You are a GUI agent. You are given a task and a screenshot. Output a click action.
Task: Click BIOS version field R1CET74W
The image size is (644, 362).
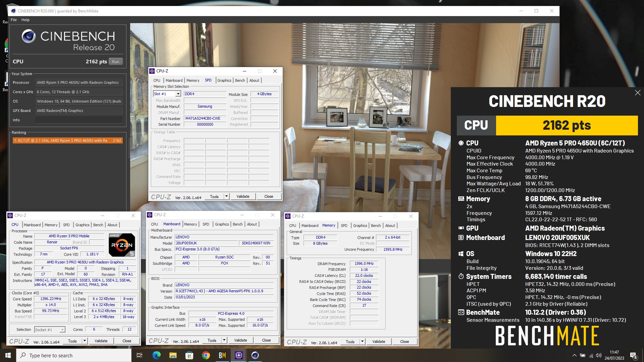point(224,291)
